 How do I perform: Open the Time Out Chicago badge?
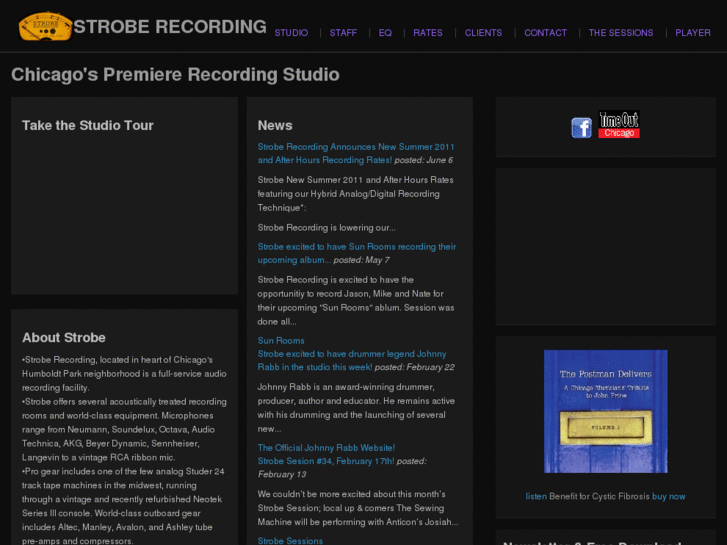click(x=619, y=124)
